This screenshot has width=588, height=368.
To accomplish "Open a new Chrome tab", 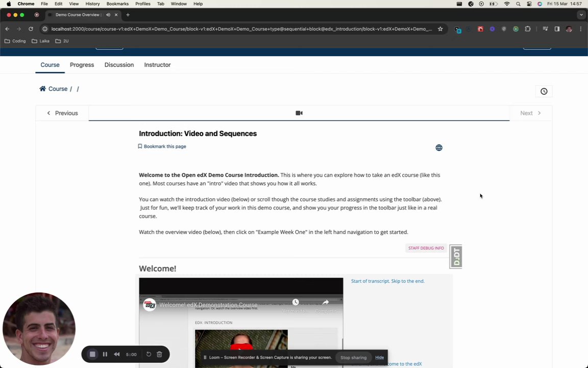I will click(x=128, y=15).
